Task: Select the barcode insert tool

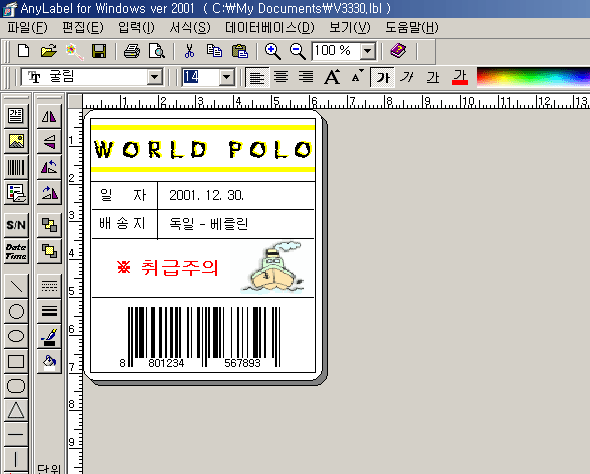Action: click(16, 167)
